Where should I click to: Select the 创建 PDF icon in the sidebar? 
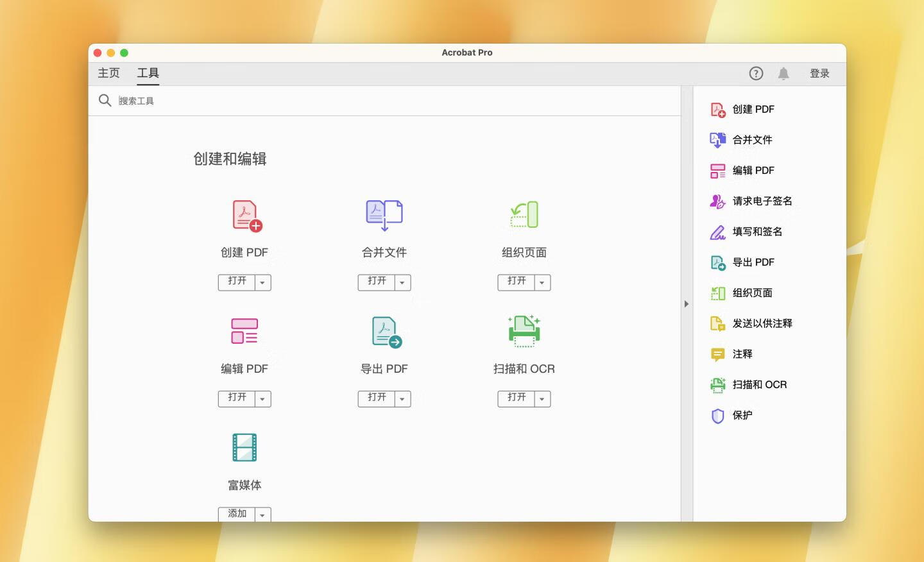coord(717,109)
